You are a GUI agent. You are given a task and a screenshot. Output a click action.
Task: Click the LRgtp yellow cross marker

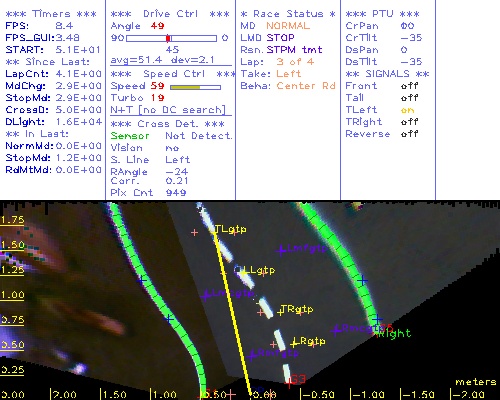pyautogui.click(x=294, y=343)
